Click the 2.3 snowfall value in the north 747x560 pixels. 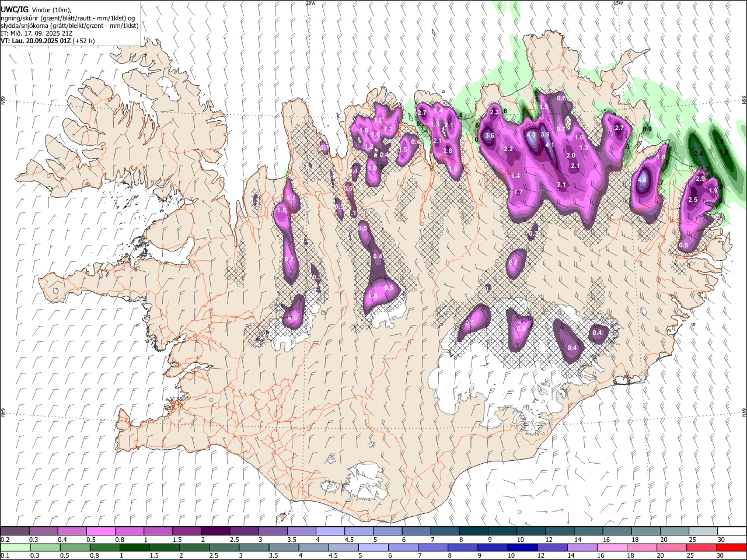(494, 113)
